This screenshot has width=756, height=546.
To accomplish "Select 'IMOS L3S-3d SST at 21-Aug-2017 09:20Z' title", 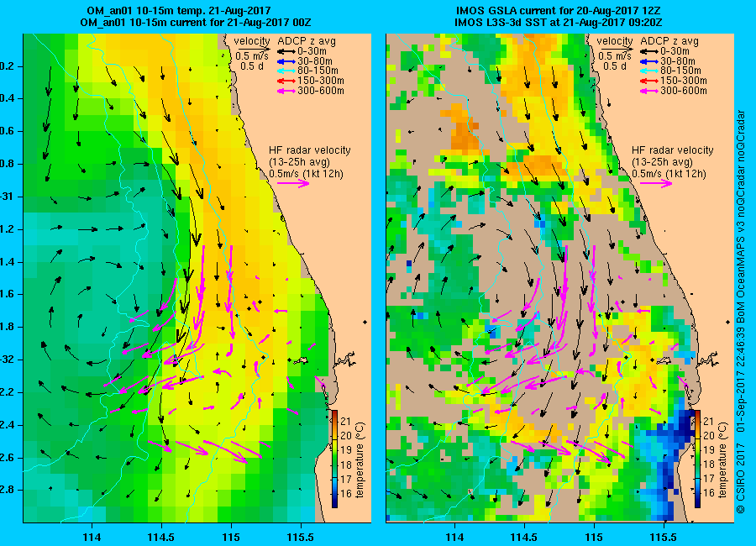I will tap(558, 22).
